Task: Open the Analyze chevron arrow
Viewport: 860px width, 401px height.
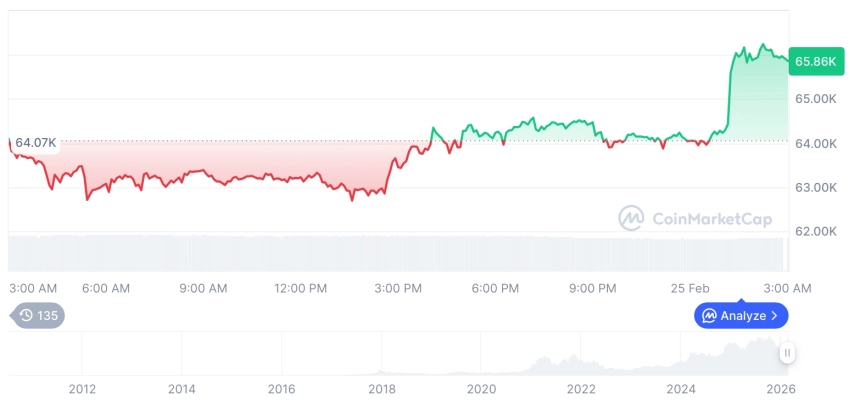Action: pyautogui.click(x=774, y=316)
